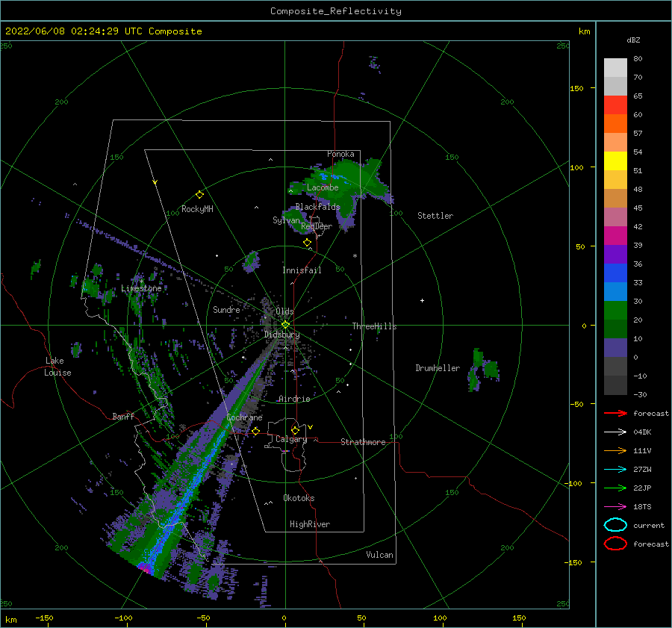Click the magenta 18TS arrow icon
The width and height of the screenshot is (672, 628).
tap(615, 507)
